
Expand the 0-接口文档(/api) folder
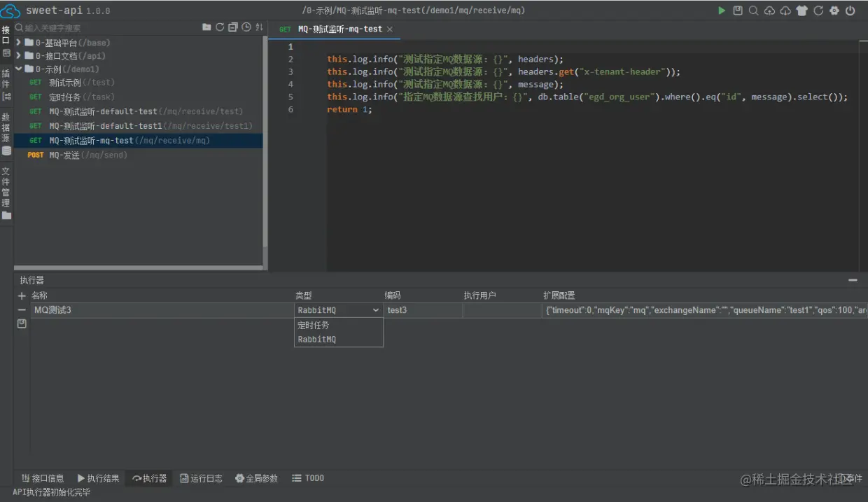coord(19,56)
